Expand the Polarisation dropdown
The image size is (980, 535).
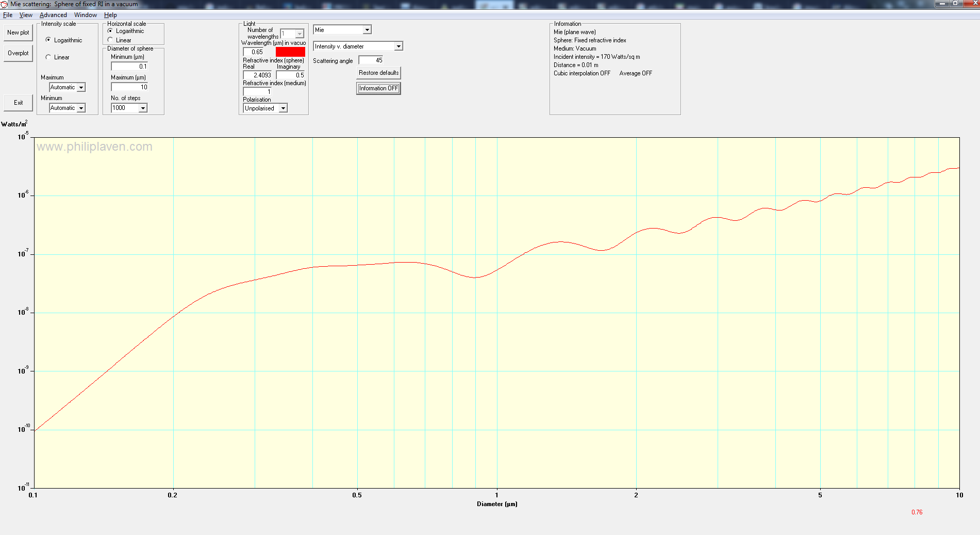283,108
